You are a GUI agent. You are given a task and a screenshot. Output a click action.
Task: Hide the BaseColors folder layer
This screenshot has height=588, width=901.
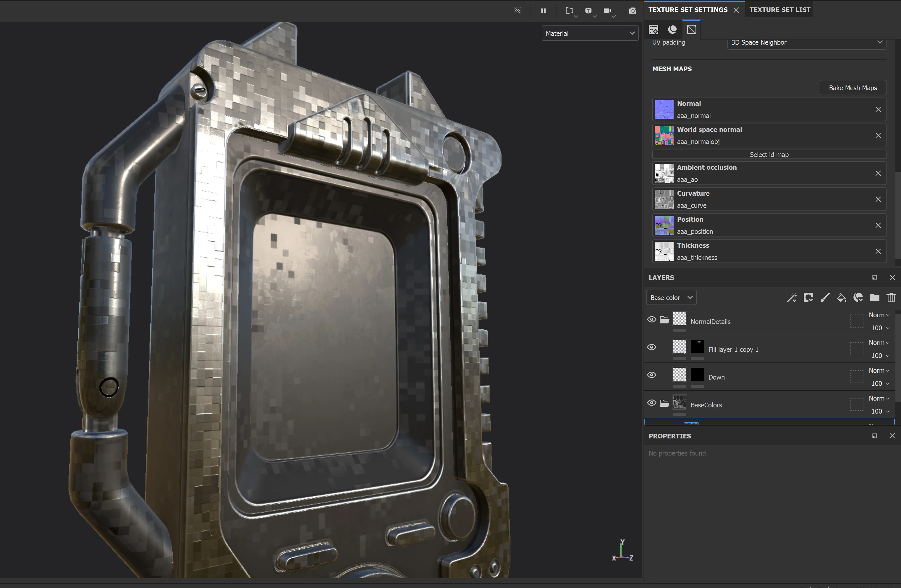click(651, 403)
